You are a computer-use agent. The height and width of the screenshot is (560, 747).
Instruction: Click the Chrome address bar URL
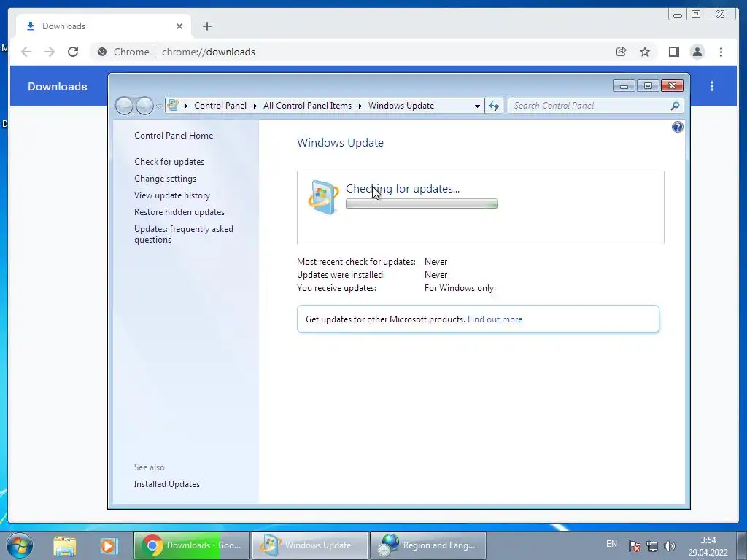coord(208,52)
